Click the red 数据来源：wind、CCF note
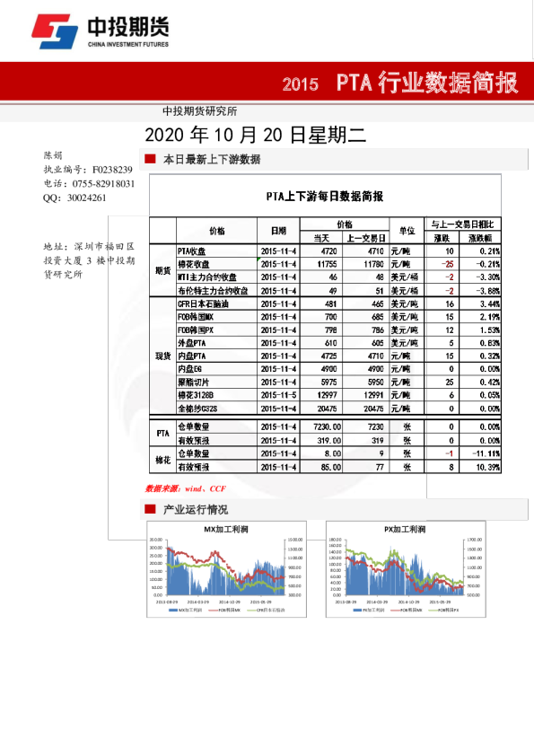This screenshot has width=534, height=756. coord(186,488)
